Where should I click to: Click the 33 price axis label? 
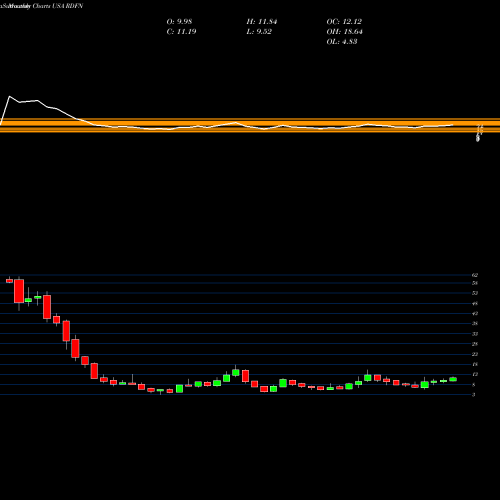(x=475, y=334)
